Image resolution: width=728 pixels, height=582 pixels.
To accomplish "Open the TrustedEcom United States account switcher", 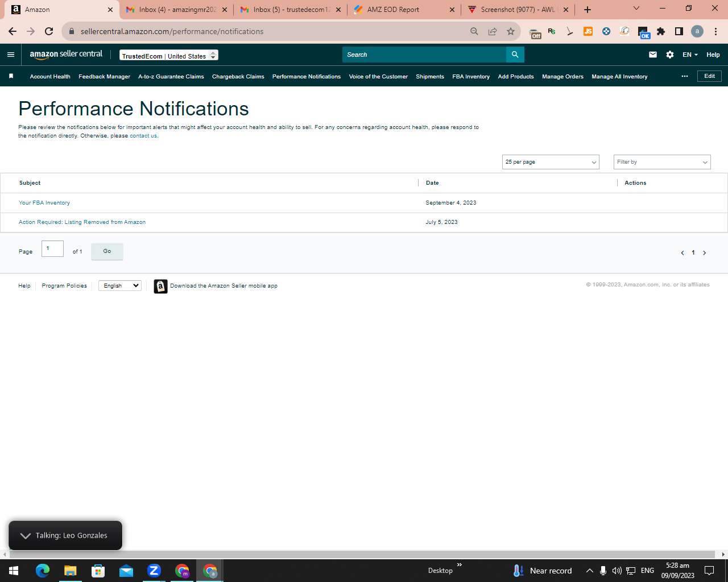I will pyautogui.click(x=169, y=55).
